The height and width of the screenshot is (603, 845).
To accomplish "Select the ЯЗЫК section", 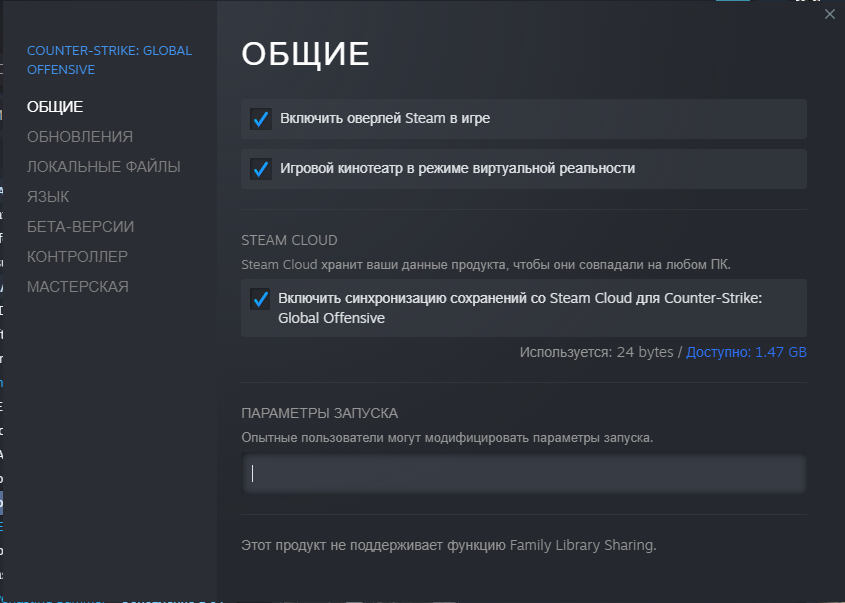I will pyautogui.click(x=48, y=197).
